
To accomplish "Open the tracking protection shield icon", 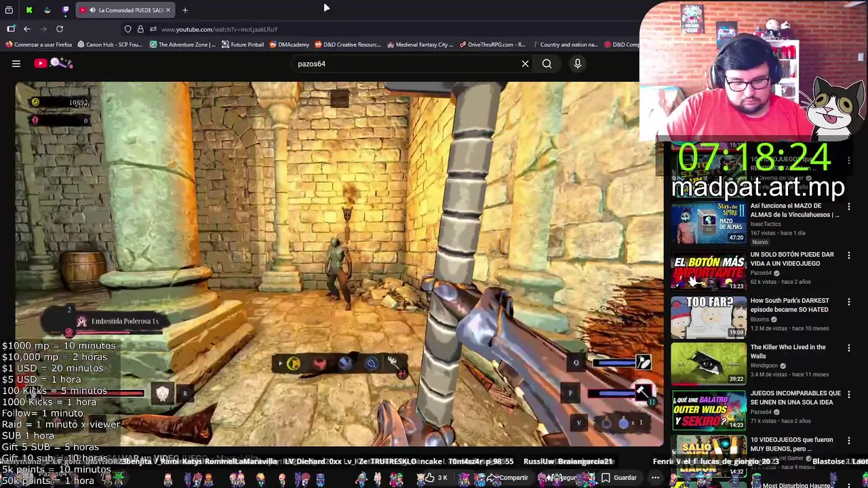I will (127, 29).
